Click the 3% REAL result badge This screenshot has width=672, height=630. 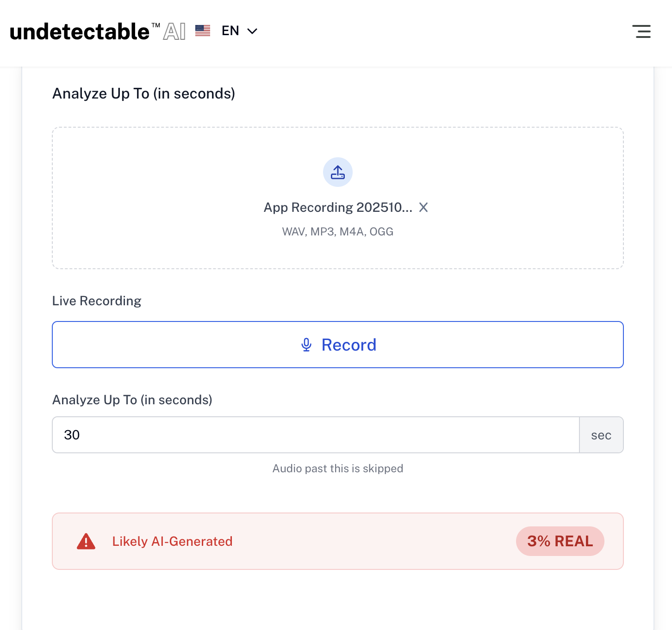(x=560, y=541)
